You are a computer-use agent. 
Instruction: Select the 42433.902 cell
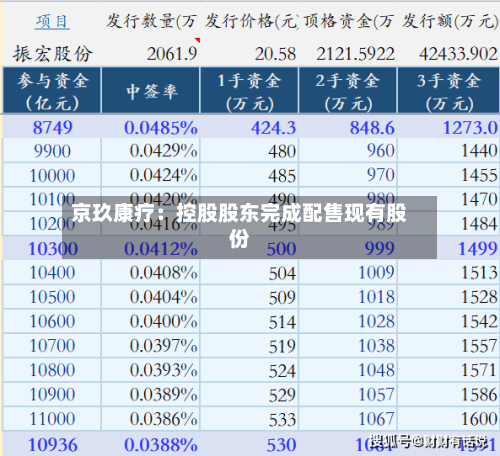click(449, 53)
